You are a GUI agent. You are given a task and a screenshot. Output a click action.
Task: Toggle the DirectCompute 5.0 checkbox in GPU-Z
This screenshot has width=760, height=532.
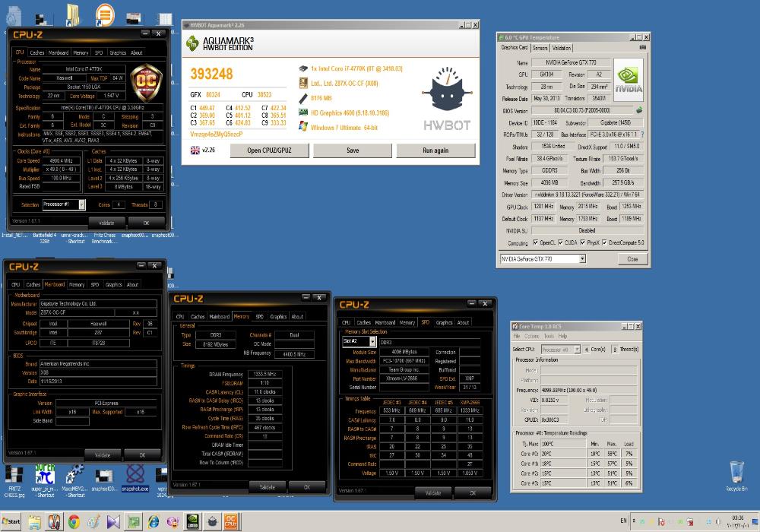(x=604, y=242)
